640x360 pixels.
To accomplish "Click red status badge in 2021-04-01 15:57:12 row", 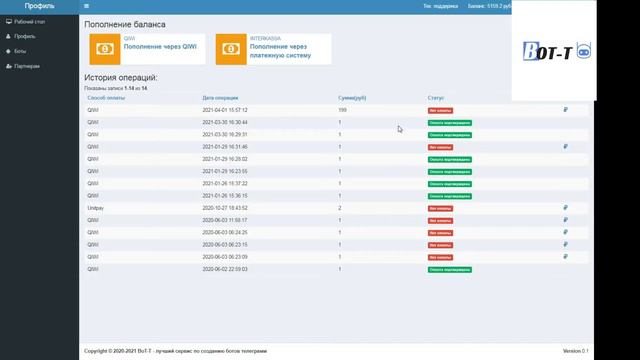I will [440, 111].
